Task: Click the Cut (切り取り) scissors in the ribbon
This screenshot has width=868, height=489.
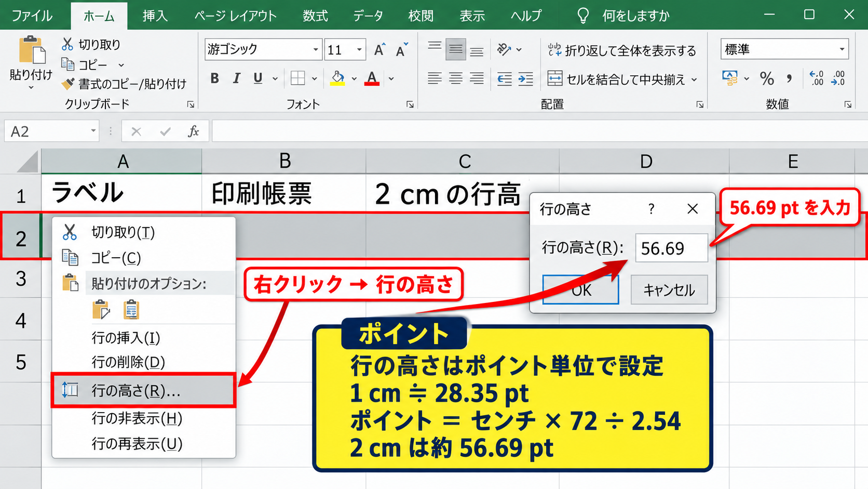Action: coord(67,44)
